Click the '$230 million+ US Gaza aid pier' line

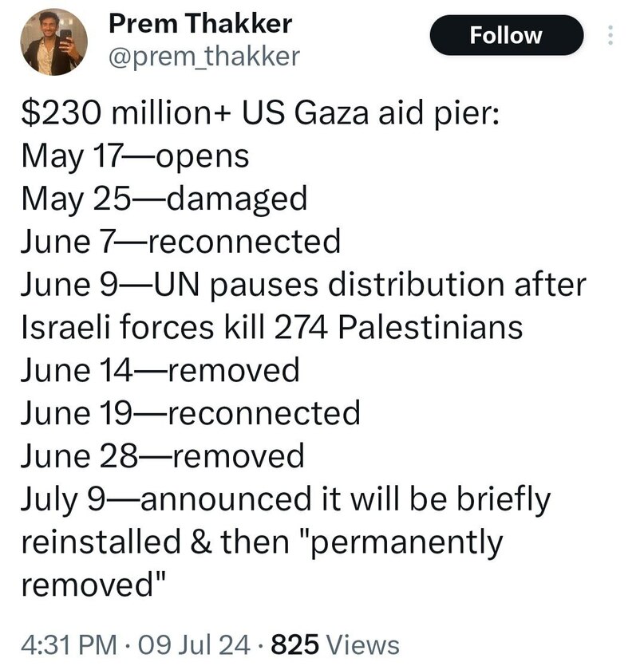coord(260,113)
